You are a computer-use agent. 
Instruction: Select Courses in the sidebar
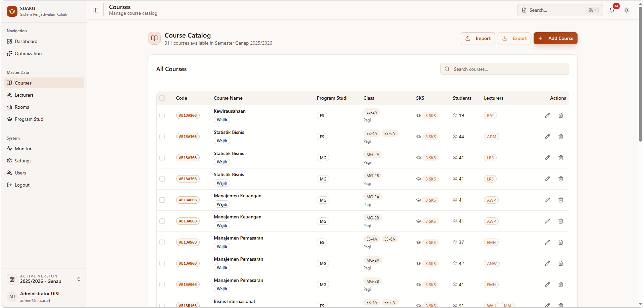[x=44, y=83]
